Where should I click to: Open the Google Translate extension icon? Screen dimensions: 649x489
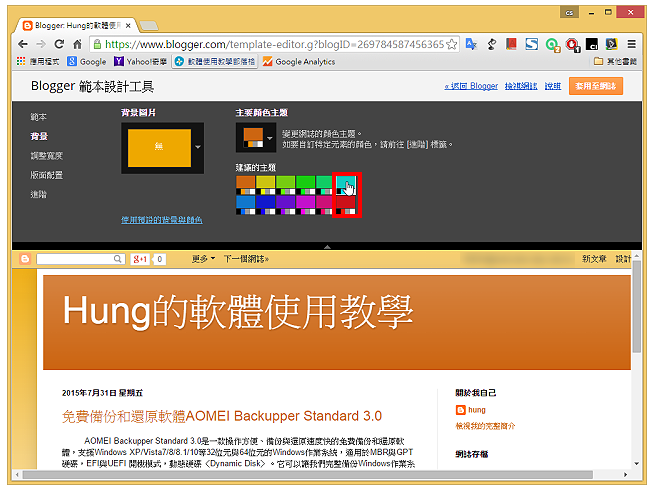point(471,44)
